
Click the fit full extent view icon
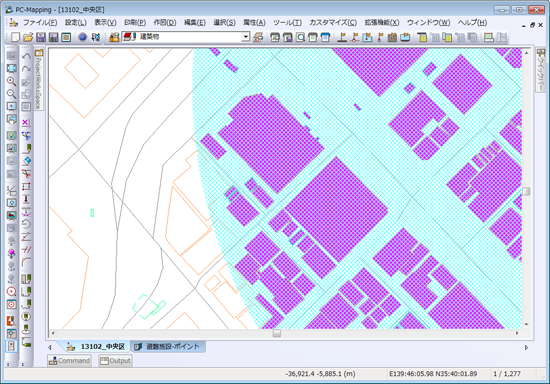coord(12,68)
